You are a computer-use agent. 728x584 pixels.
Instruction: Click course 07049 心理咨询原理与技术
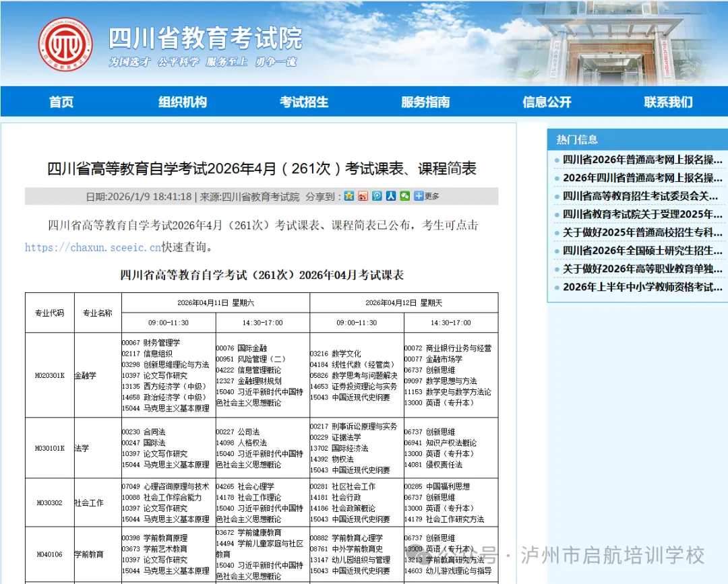pyautogui.click(x=165, y=486)
